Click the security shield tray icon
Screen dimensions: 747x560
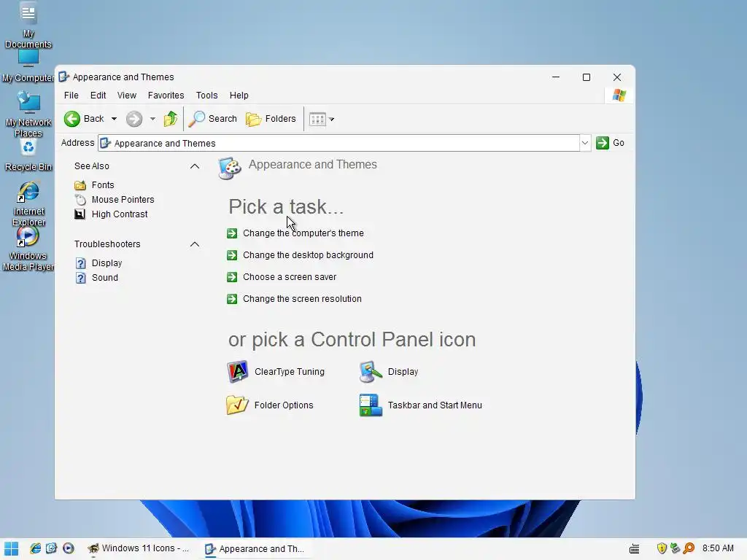point(662,548)
